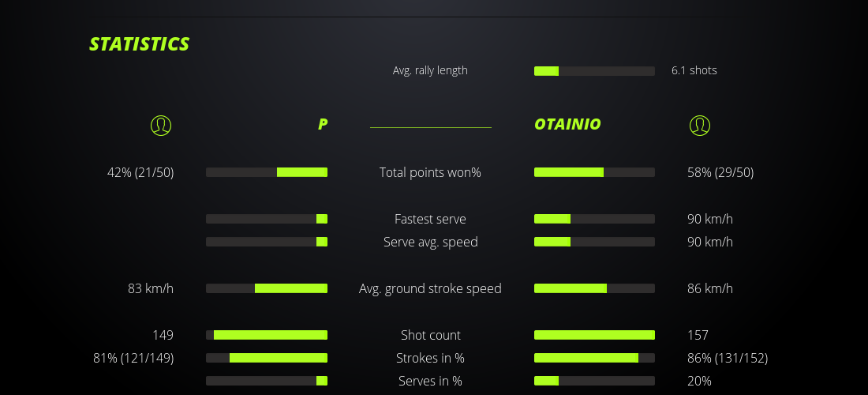Image resolution: width=868 pixels, height=395 pixels.
Task: Click Otainio's Avg. ground stroke speed bar
Action: pos(594,288)
